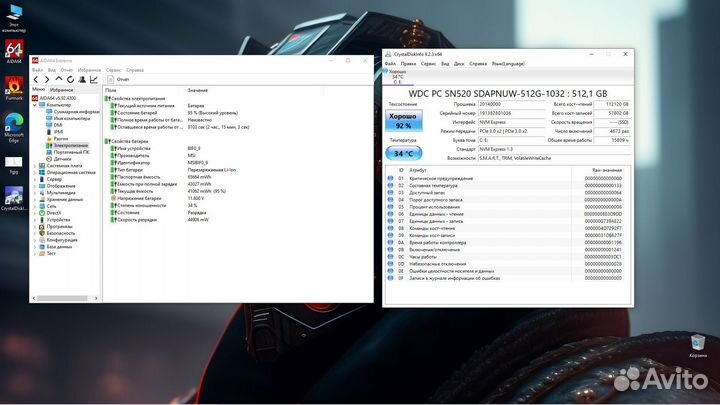Expand the Системная плата tree node
The height and width of the screenshot is (405, 720).
35,166
